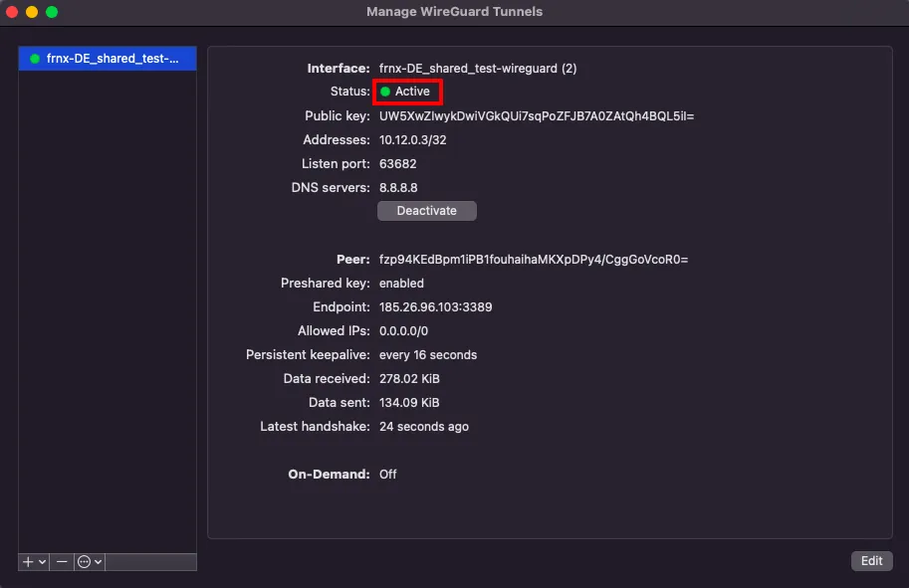The height and width of the screenshot is (588, 909).
Task: Click the DNS servers value 8.8.8.8
Action: pos(398,188)
